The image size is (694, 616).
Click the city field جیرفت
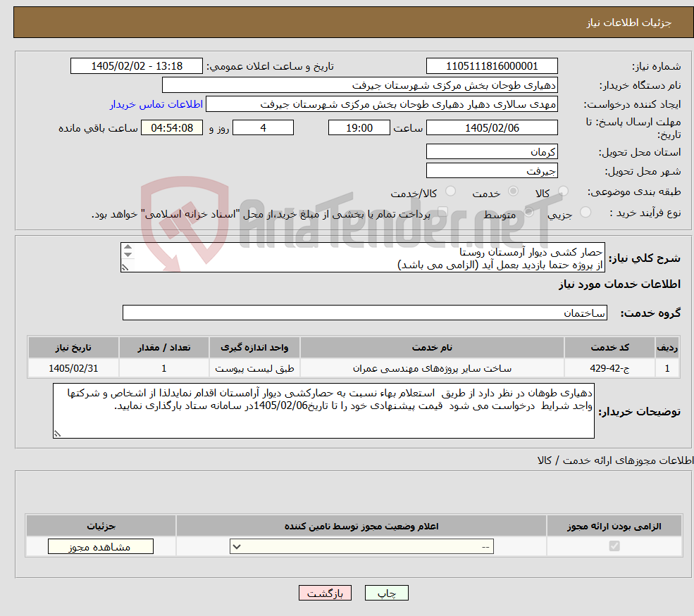click(x=492, y=170)
